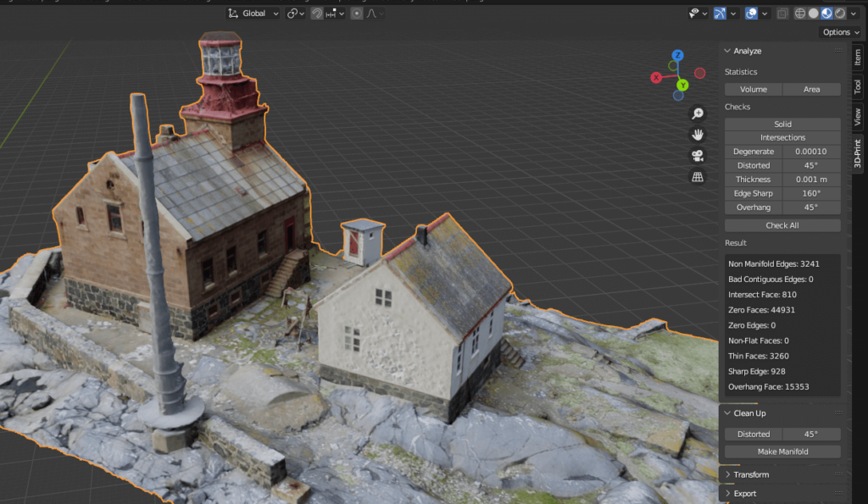Open the snapping settings dropdown arrow
Image resolution: width=868 pixels, height=504 pixels.
pyautogui.click(x=341, y=14)
